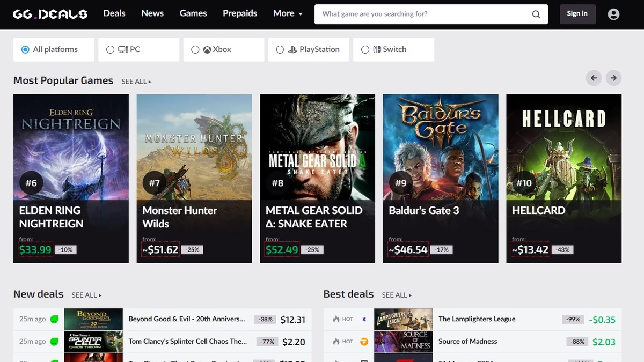The width and height of the screenshot is (644, 362).
Task: Expand the More dropdown menu
Action: point(288,13)
